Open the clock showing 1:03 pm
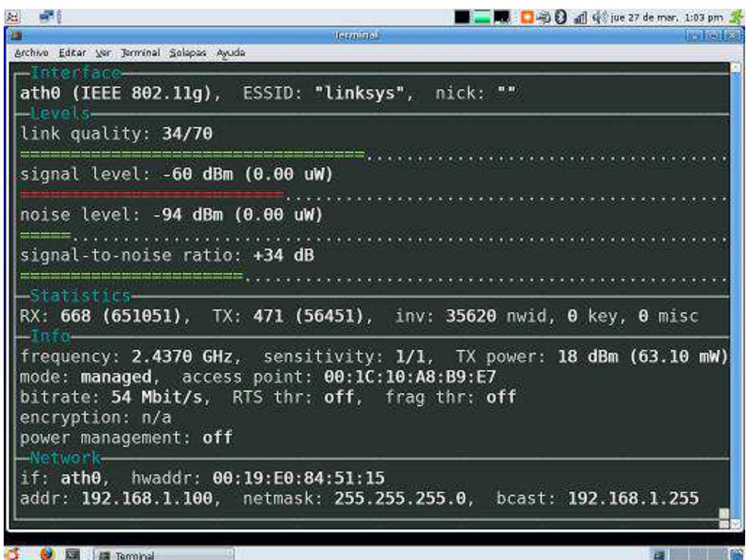The image size is (753, 560). point(666,18)
